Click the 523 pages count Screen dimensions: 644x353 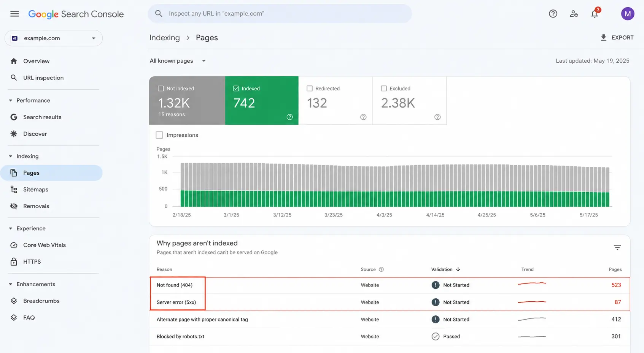click(x=616, y=285)
